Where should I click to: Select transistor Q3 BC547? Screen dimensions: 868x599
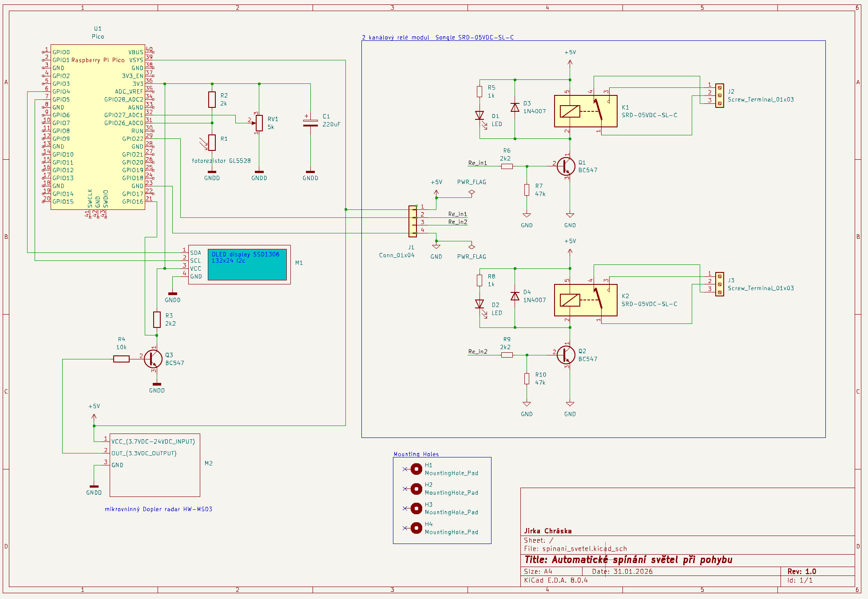[x=152, y=359]
